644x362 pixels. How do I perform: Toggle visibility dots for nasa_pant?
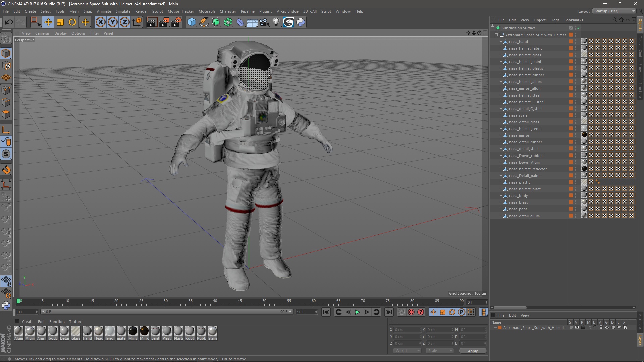coord(576,209)
